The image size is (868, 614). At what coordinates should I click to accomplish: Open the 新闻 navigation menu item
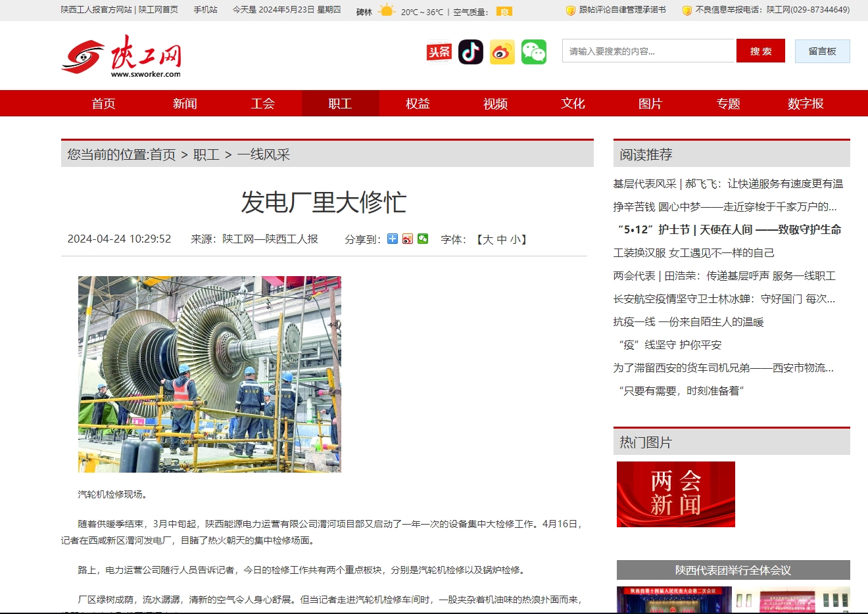(185, 104)
